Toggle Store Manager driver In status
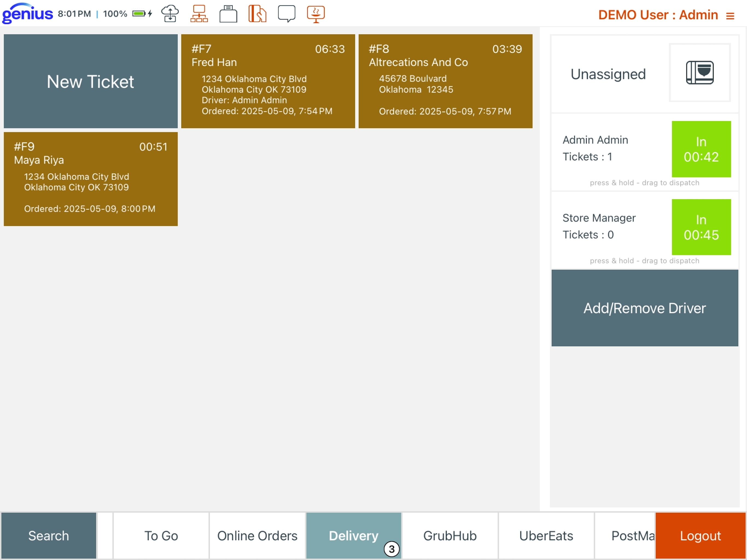Image resolution: width=747 pixels, height=560 pixels. coord(701,227)
